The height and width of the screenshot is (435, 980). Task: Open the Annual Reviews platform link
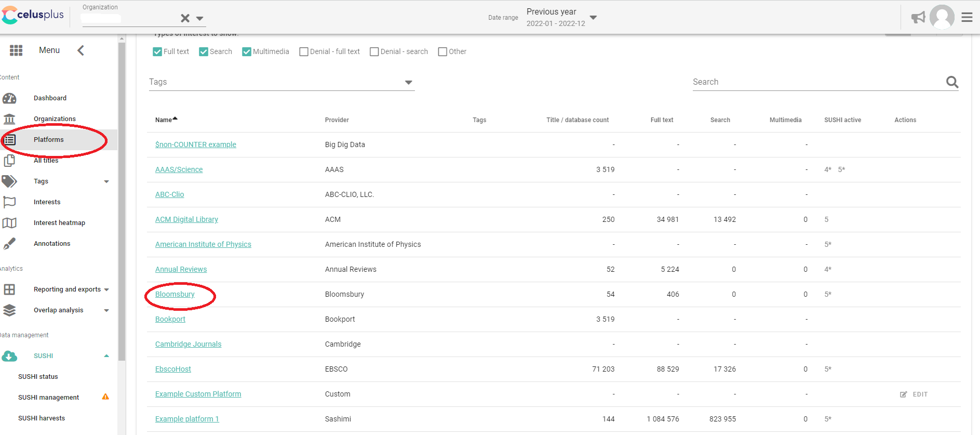[x=181, y=269]
